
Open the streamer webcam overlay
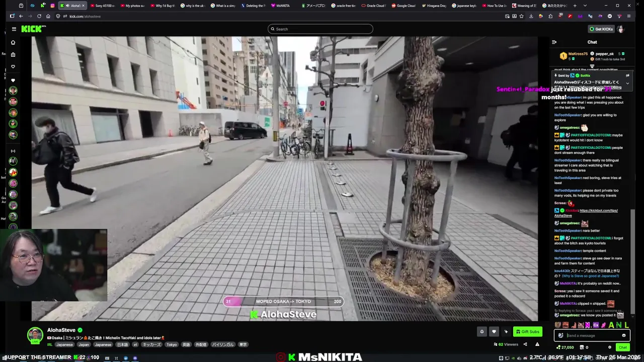54,265
